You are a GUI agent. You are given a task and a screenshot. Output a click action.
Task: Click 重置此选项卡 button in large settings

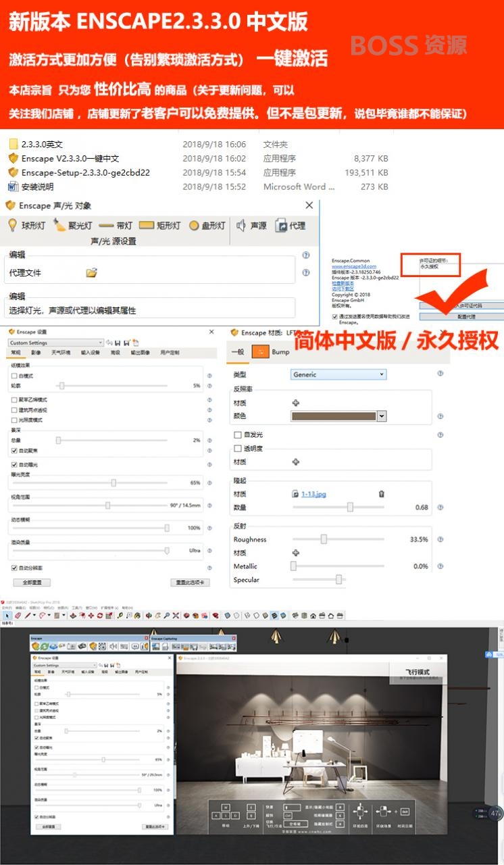pos(191,582)
